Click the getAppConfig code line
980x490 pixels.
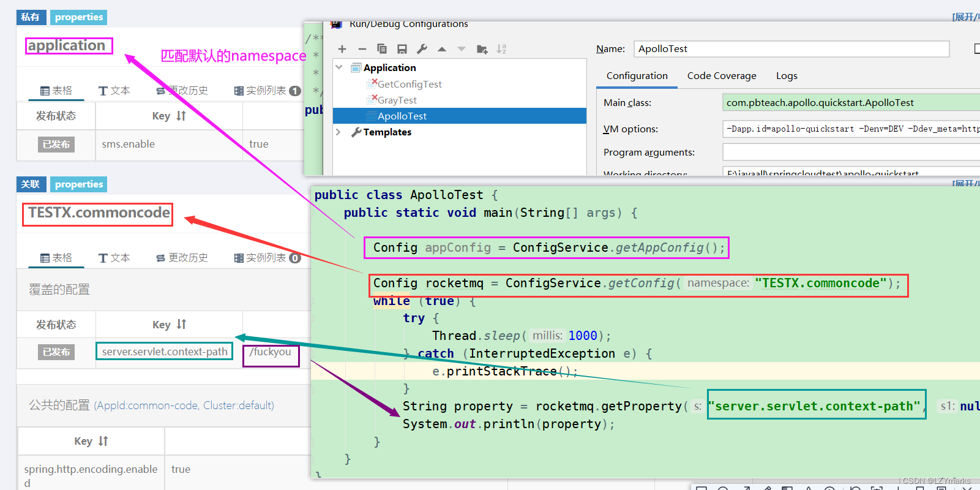pyautogui.click(x=549, y=247)
